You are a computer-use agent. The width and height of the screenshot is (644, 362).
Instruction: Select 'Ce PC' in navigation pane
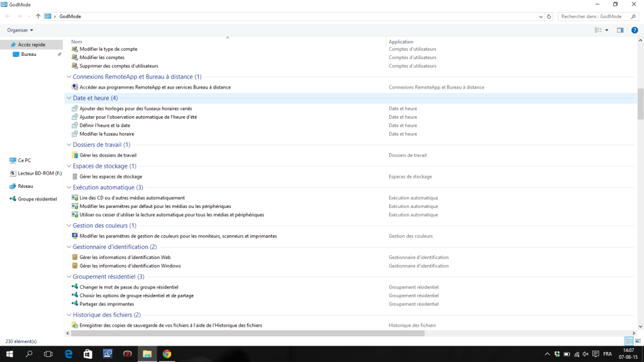24,160
